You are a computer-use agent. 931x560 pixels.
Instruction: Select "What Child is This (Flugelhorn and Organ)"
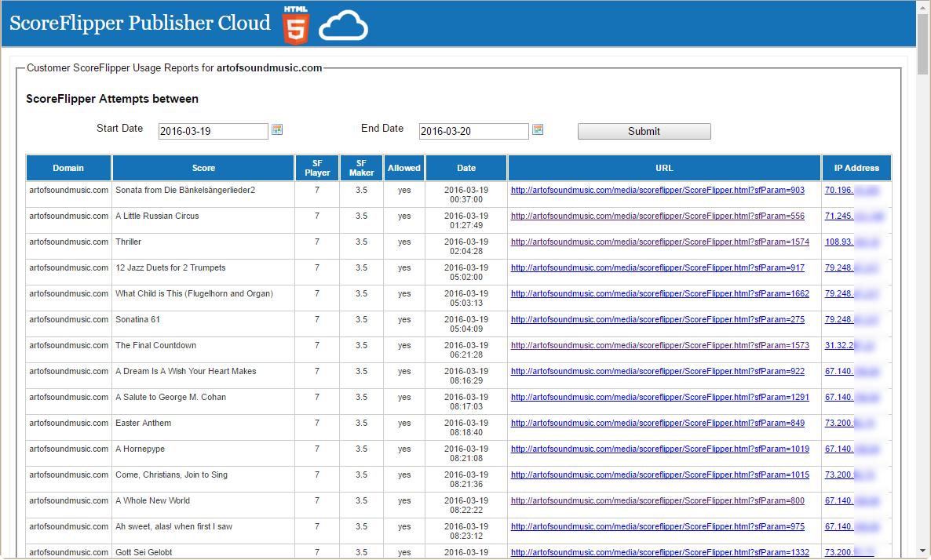point(194,293)
